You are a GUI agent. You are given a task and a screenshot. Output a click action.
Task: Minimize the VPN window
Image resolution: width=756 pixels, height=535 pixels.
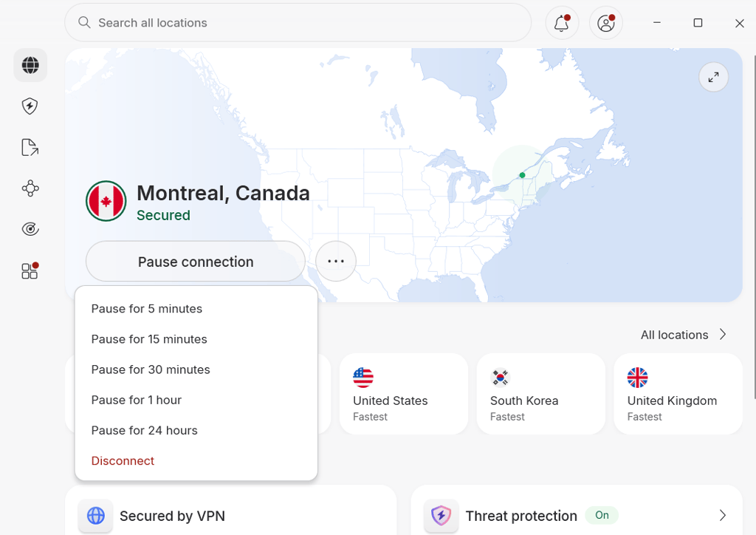point(656,23)
